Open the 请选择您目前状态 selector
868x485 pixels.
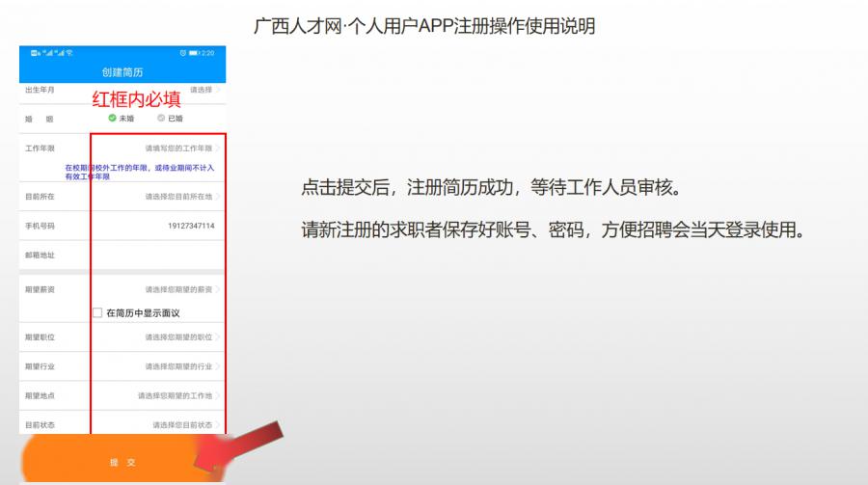[186, 425]
